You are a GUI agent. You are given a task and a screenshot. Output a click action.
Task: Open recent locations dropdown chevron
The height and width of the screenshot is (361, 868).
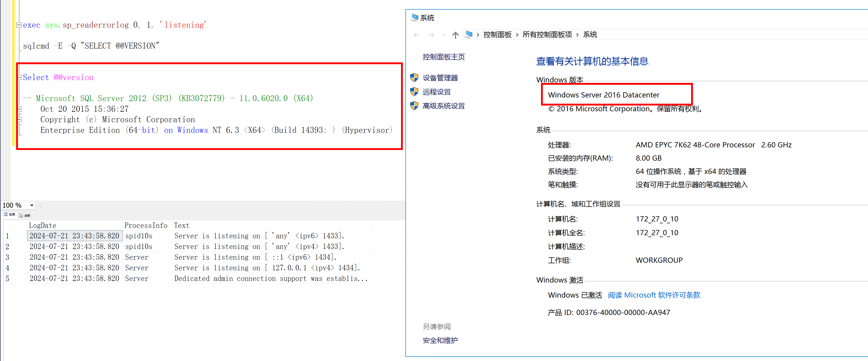click(444, 35)
